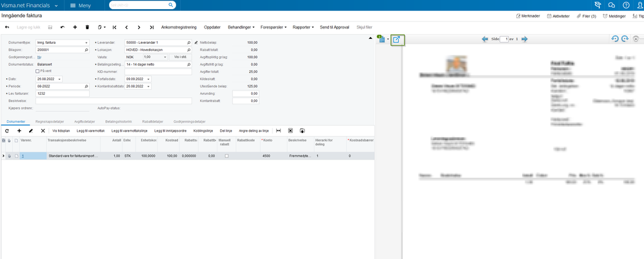Look up Betalingsbetingelse with the magnifier
The width and height of the screenshot is (644, 259).
pyautogui.click(x=189, y=65)
